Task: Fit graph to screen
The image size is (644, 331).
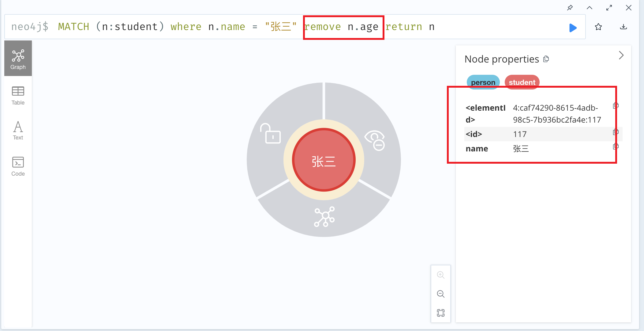Action: point(441,313)
